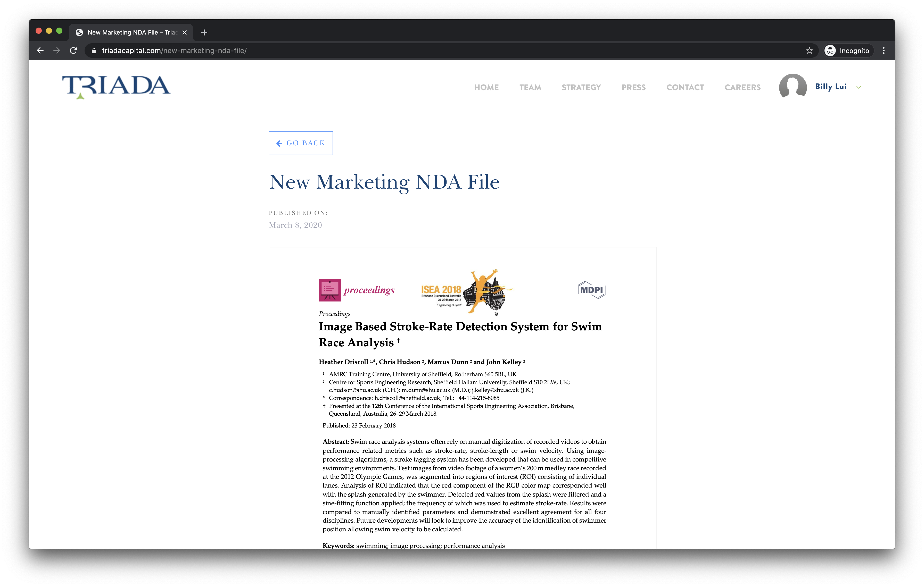This screenshot has height=587, width=924.
Task: Click the macOS green maximize button
Action: pos(59,31)
